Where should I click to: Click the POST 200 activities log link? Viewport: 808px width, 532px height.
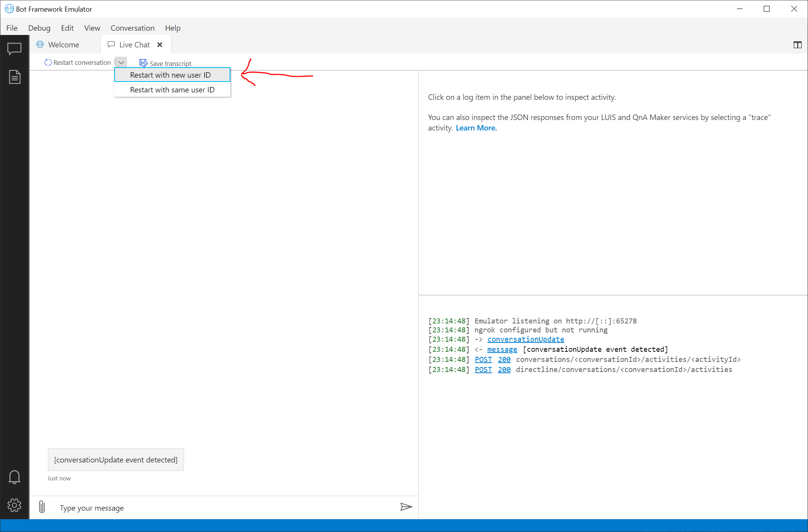483,369
